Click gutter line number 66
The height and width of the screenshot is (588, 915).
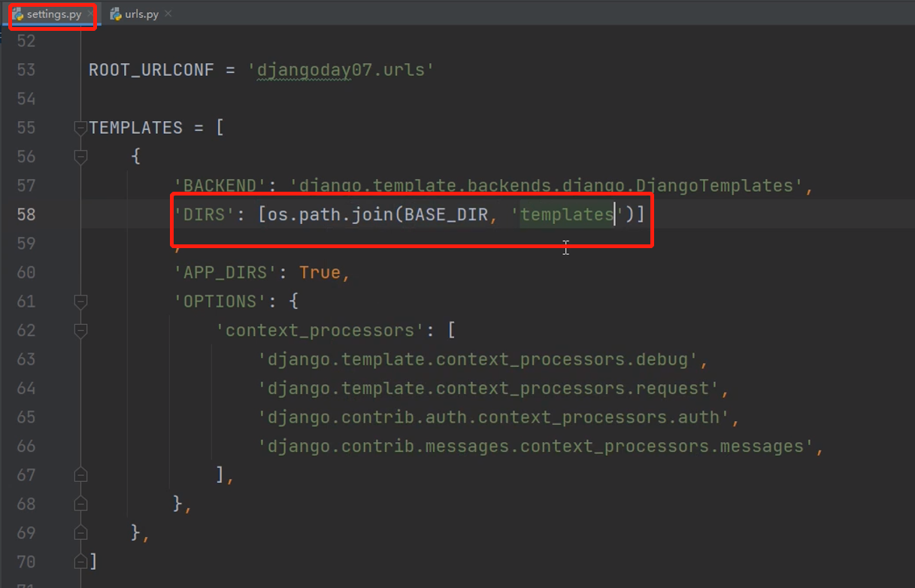[26, 446]
